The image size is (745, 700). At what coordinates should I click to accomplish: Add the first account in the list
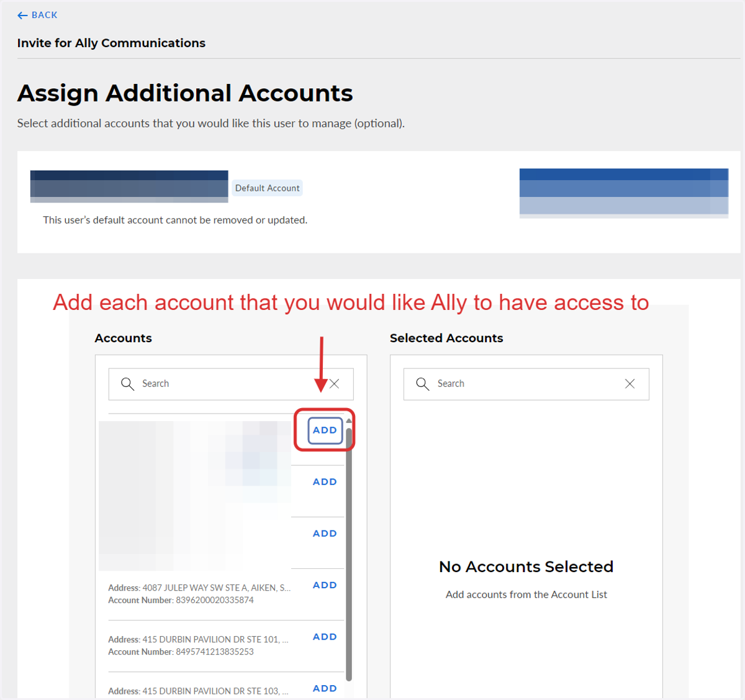[325, 430]
